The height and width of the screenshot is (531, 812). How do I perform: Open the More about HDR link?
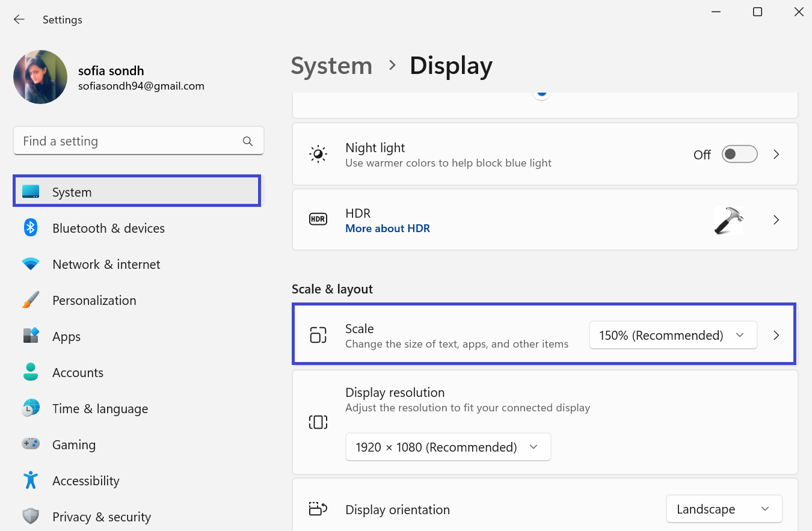(x=387, y=229)
